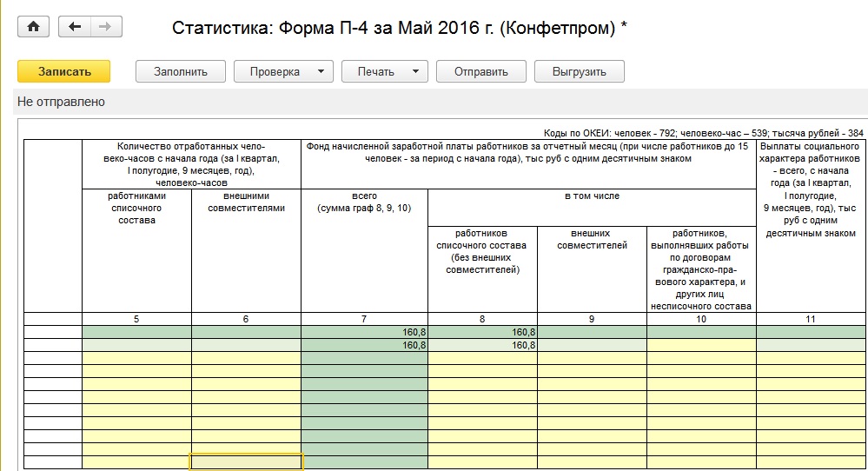868x471 pixels.
Task: Click the form title 'Статистика: Форма П-4'
Action: tap(399, 28)
